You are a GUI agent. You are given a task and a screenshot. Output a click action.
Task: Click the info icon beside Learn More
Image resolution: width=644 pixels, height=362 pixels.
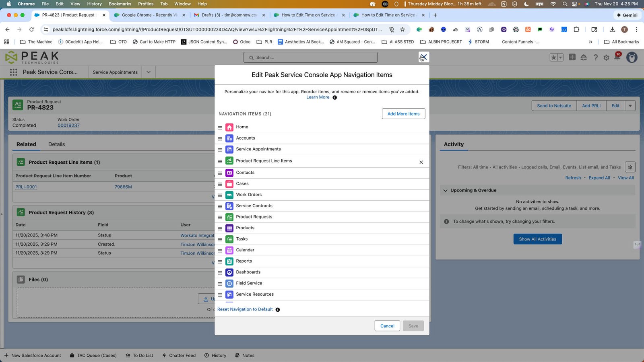tap(334, 97)
